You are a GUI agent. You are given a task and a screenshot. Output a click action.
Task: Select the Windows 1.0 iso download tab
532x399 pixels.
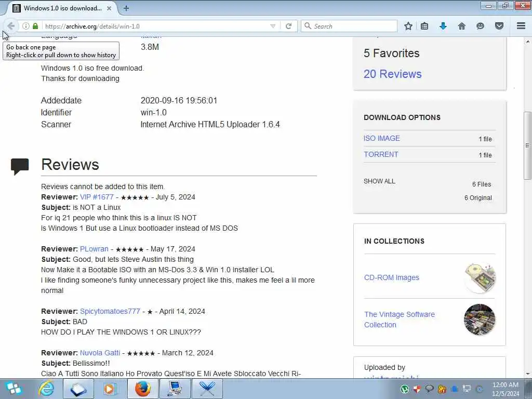pyautogui.click(x=62, y=8)
